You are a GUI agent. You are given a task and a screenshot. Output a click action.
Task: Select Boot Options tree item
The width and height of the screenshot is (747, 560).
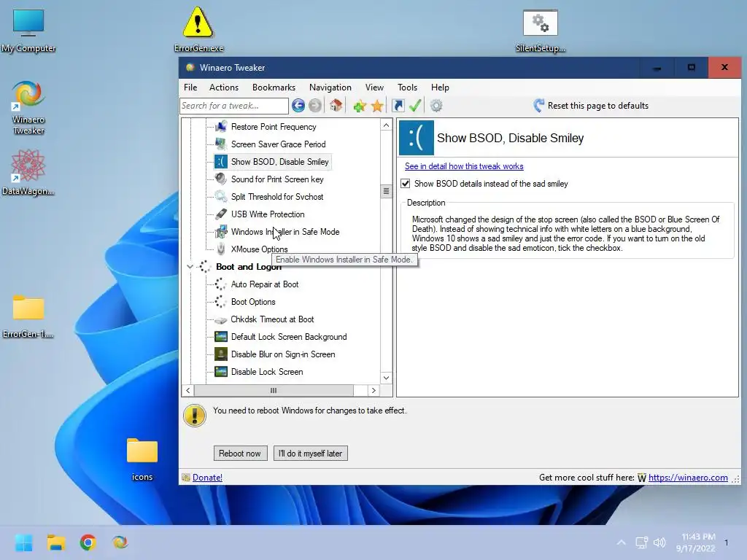253,301
